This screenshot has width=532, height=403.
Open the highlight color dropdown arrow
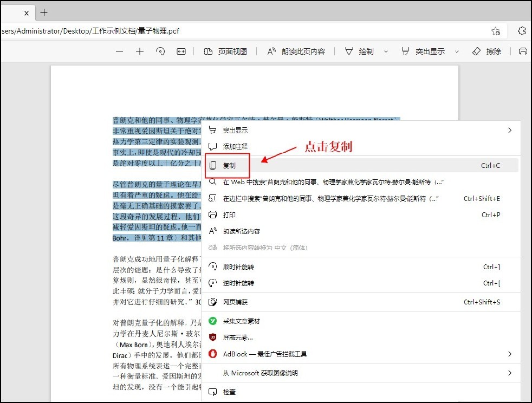(456, 51)
